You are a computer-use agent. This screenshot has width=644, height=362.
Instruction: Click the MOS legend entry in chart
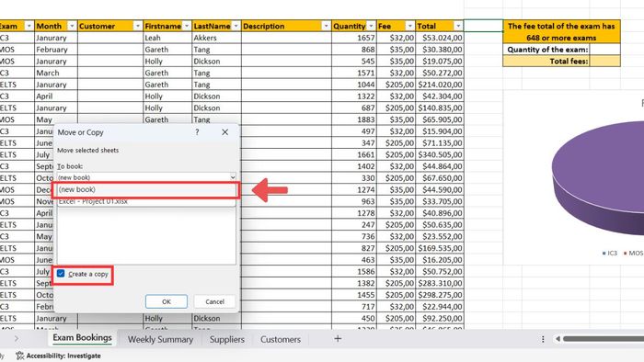[x=633, y=253]
